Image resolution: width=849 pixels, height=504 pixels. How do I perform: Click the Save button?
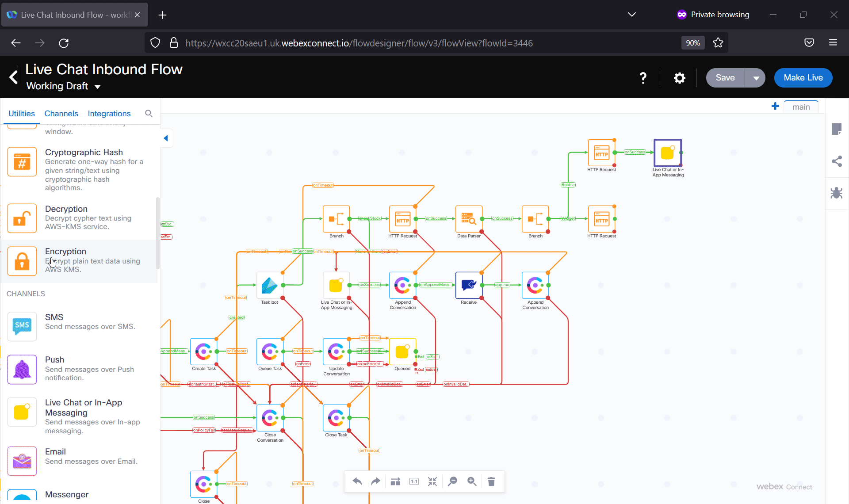725,78
